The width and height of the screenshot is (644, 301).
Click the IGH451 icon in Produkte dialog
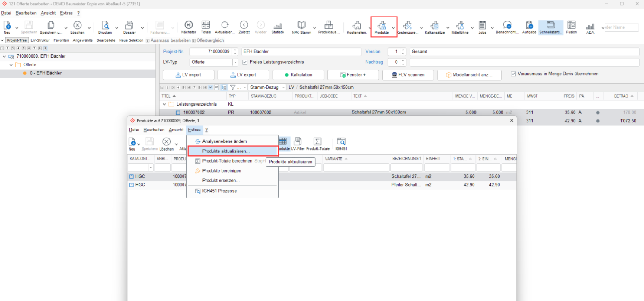click(341, 141)
